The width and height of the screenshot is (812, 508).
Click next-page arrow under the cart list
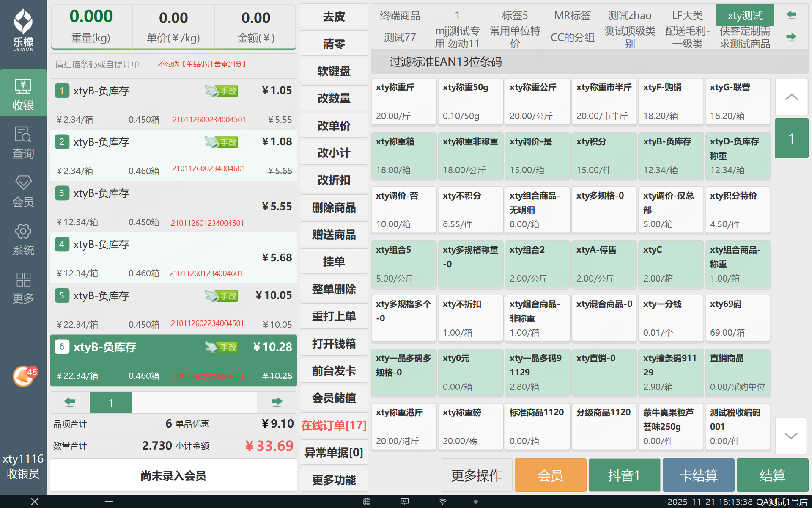[x=277, y=402]
